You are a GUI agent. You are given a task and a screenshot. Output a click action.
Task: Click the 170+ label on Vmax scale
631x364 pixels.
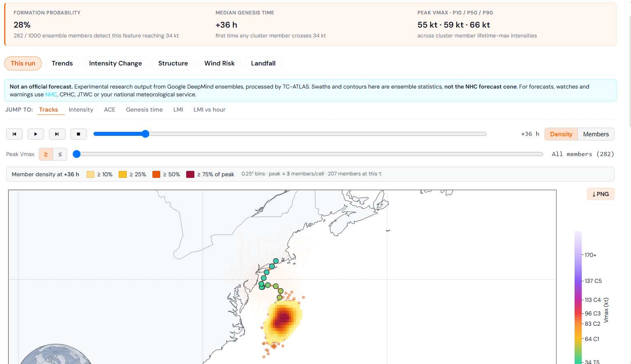(x=591, y=255)
